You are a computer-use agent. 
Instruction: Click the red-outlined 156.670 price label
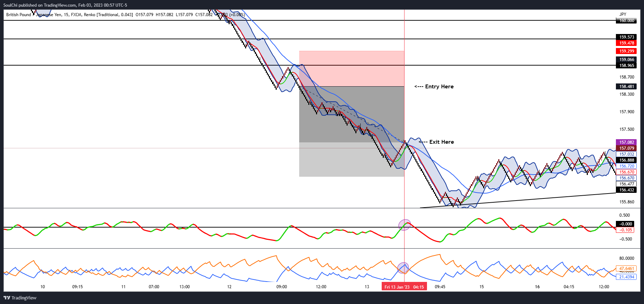coord(626,172)
